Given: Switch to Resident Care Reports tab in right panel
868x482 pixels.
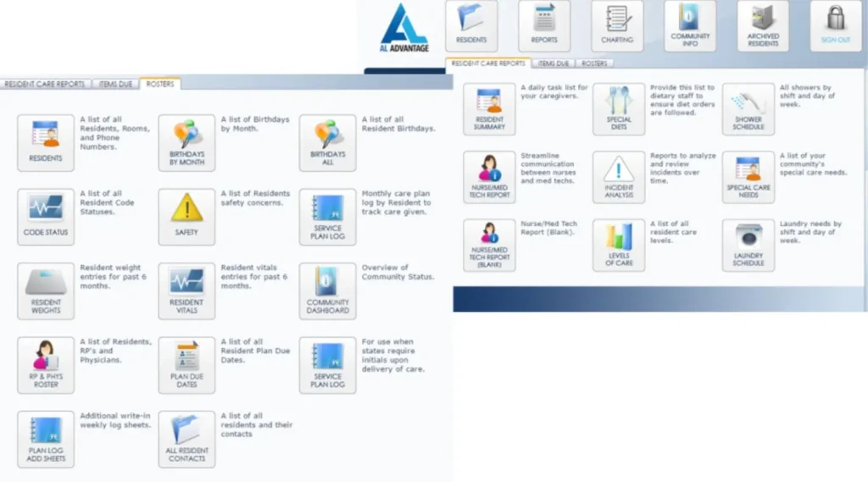Looking at the screenshot, I should (x=488, y=64).
